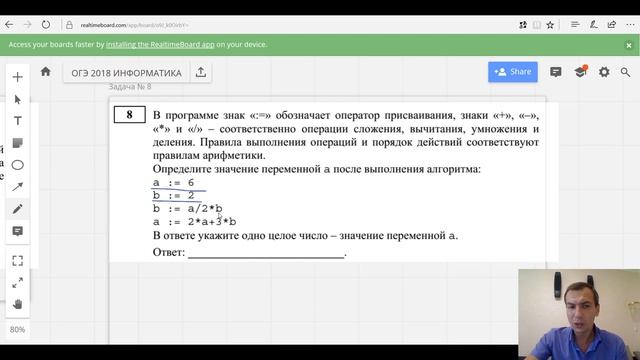Select the Text tool
Image resolution: width=640 pixels, height=360 pixels.
[18, 121]
